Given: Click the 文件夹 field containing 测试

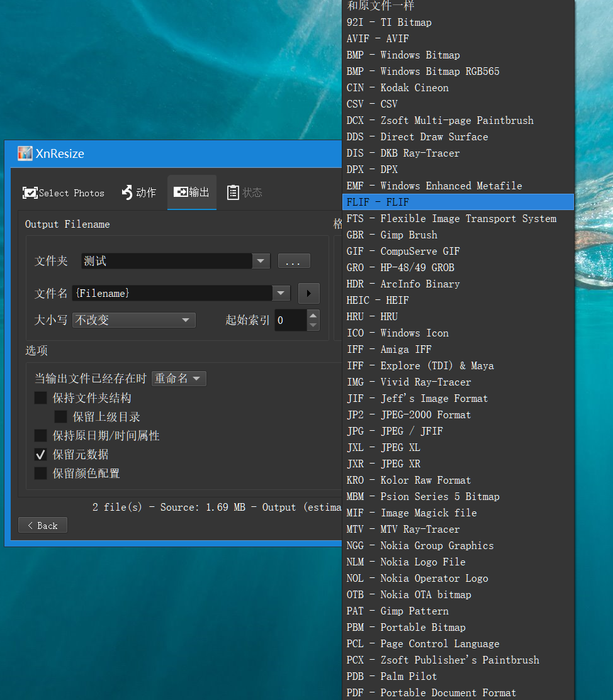Looking at the screenshot, I should point(167,261).
